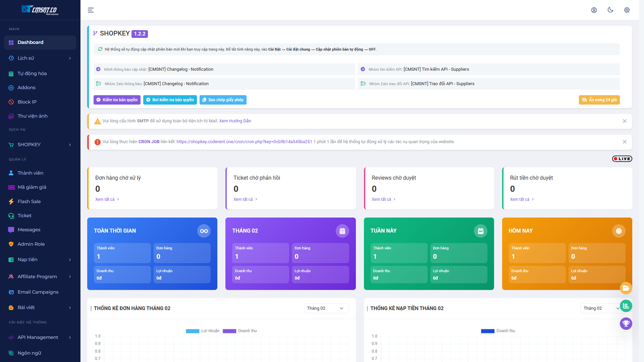The width and height of the screenshot is (644, 362).
Task: Open Thành viên in the sidebar
Action: [30, 173]
